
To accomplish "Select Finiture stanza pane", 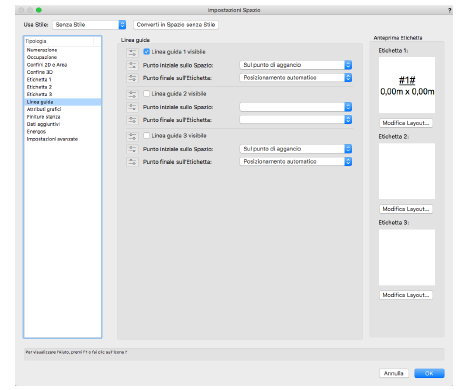I will coord(62,117).
